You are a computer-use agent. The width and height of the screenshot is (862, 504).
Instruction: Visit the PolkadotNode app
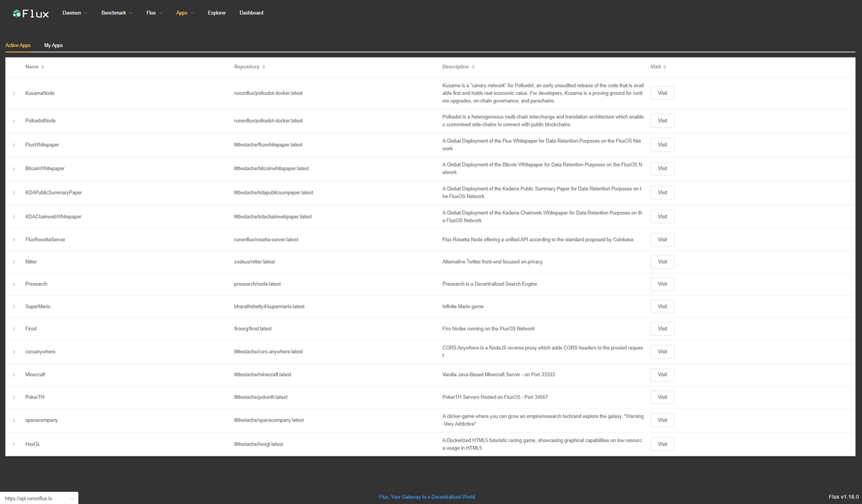[x=662, y=121]
